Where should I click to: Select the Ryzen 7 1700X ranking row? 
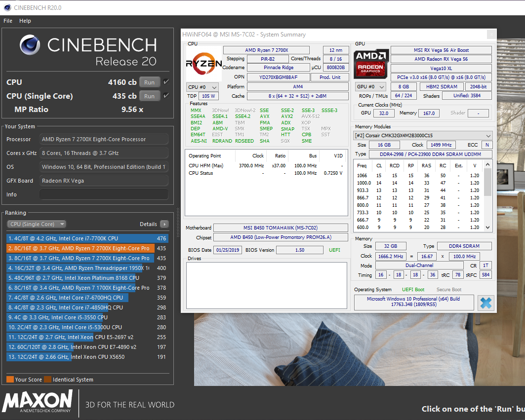[x=87, y=288]
